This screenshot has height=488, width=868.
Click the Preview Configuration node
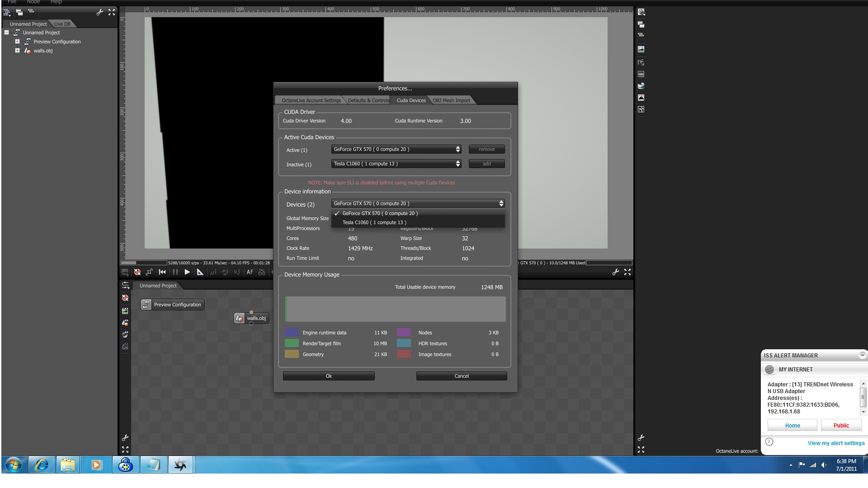click(172, 305)
